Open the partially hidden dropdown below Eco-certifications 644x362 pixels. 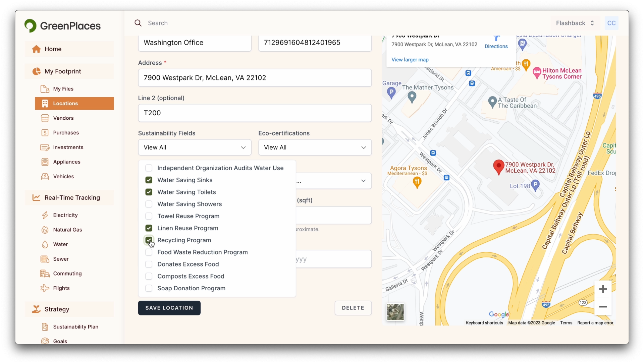(334, 181)
